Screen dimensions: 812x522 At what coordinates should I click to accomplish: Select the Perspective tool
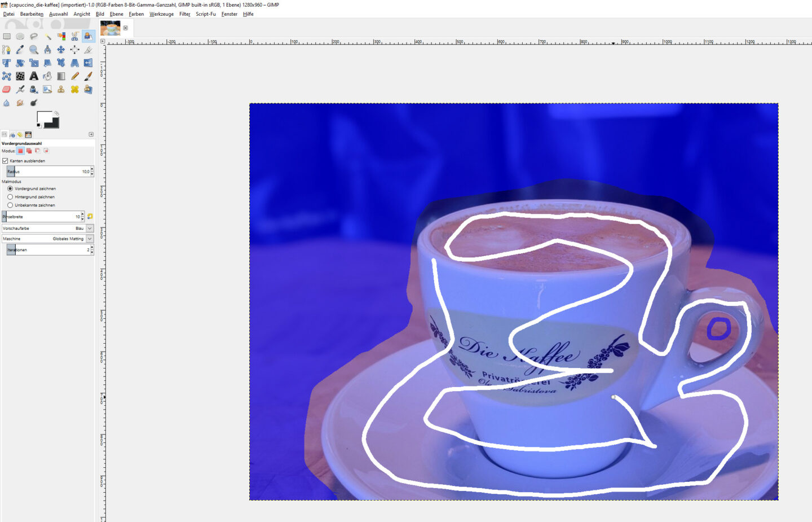74,63
